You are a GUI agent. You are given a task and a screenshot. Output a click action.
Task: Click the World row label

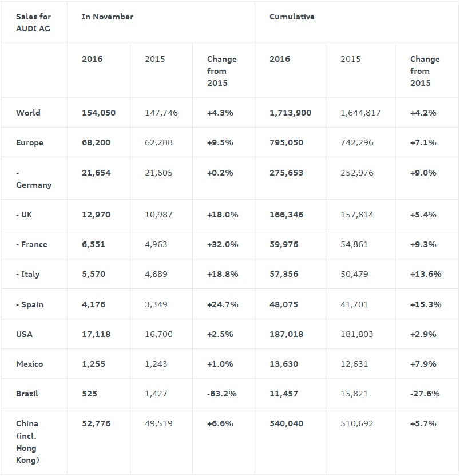pyautogui.click(x=28, y=113)
